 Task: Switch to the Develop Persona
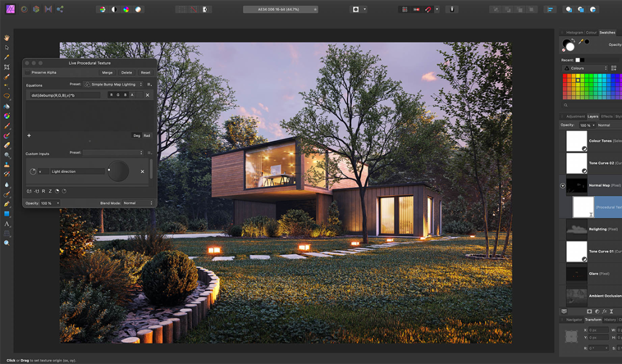36,9
